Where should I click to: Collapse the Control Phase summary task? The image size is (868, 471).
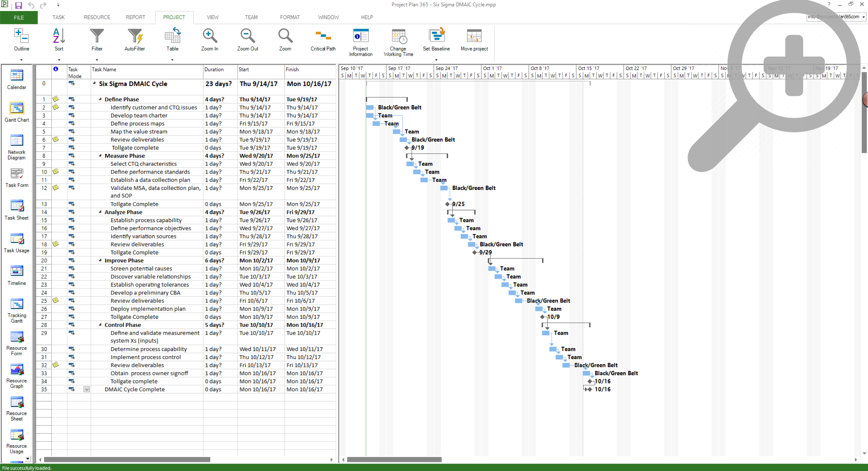[x=100, y=325]
